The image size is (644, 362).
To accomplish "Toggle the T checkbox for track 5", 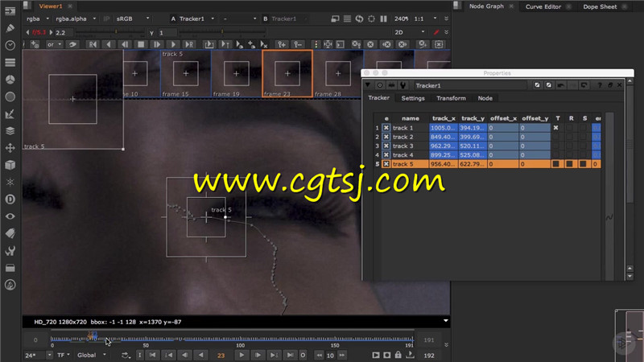I will tap(555, 164).
